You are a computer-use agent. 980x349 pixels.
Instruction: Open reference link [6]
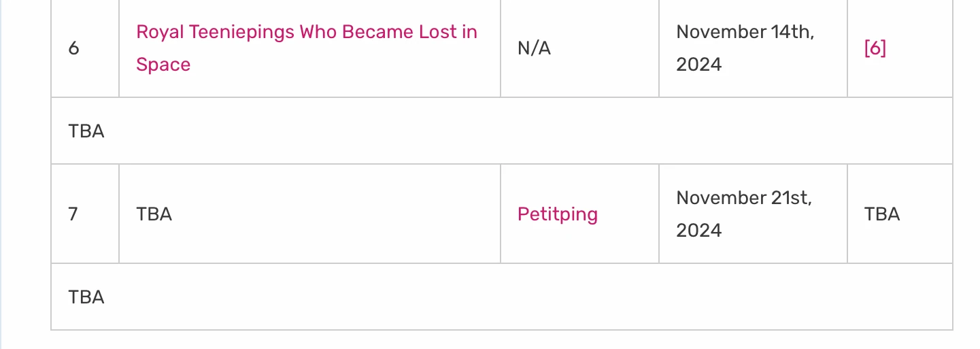[x=875, y=48]
